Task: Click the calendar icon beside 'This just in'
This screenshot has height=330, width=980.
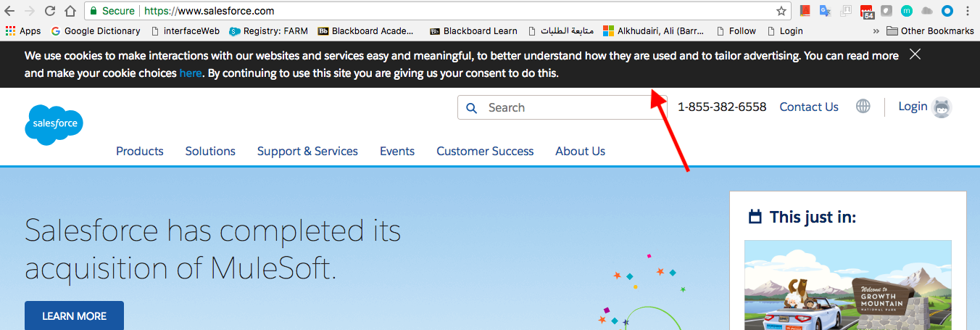Action: tap(755, 216)
